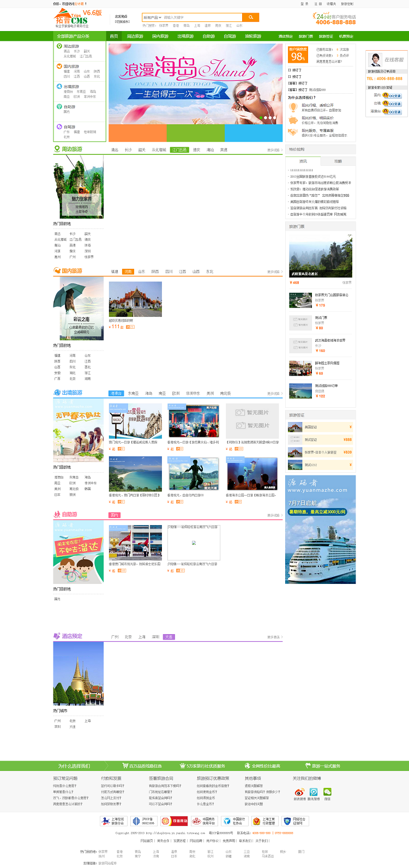The height and width of the screenshot is (868, 409).
Task: Open 周边旅游 category icon in left sidebar
Action: coord(59,46)
